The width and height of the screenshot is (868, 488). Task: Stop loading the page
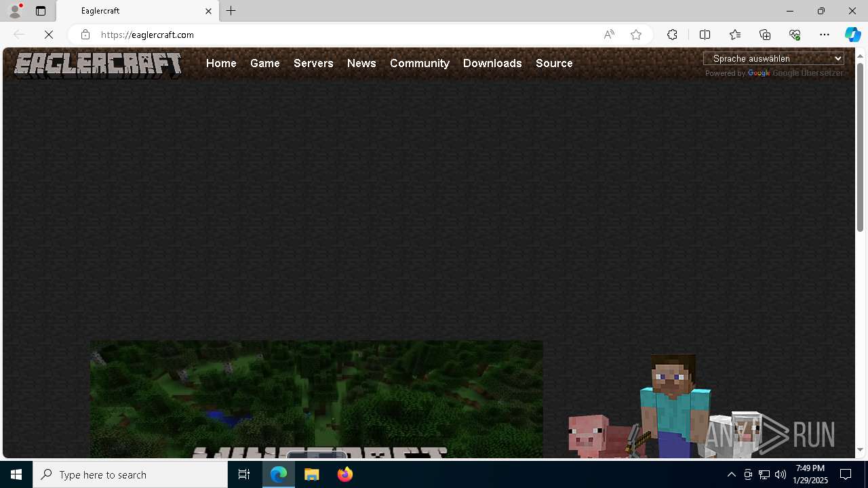click(49, 35)
